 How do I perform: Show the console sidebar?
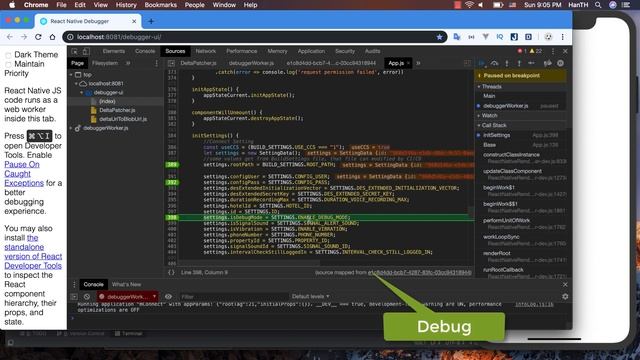point(74,297)
